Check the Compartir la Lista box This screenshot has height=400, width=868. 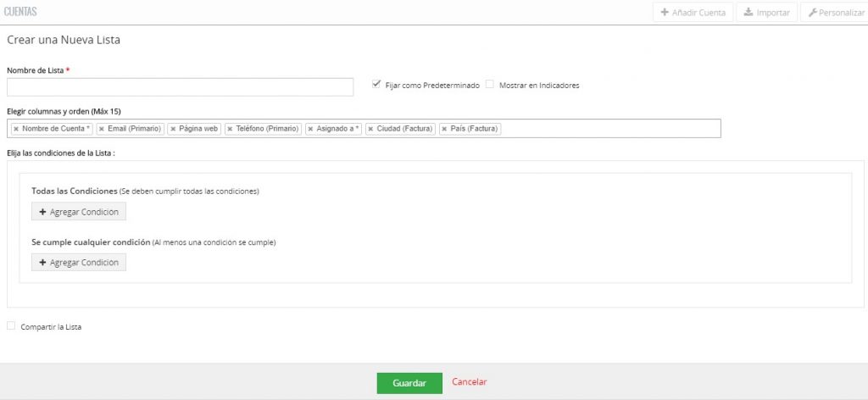pos(11,325)
